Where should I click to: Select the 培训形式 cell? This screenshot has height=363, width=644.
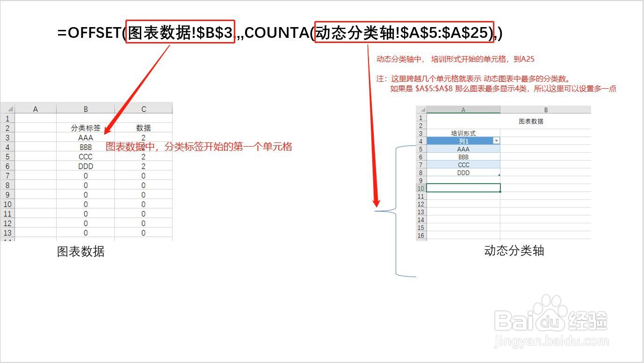[x=463, y=133]
